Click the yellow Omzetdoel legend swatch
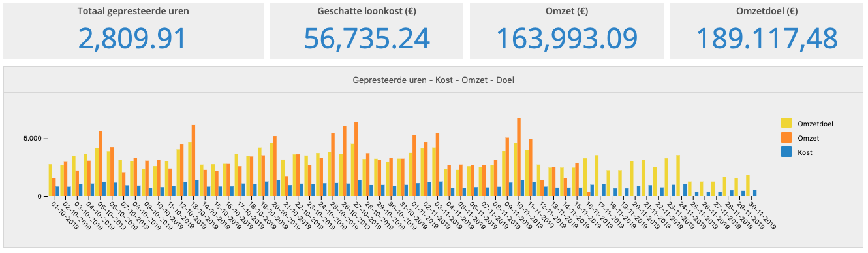 [786, 123]
